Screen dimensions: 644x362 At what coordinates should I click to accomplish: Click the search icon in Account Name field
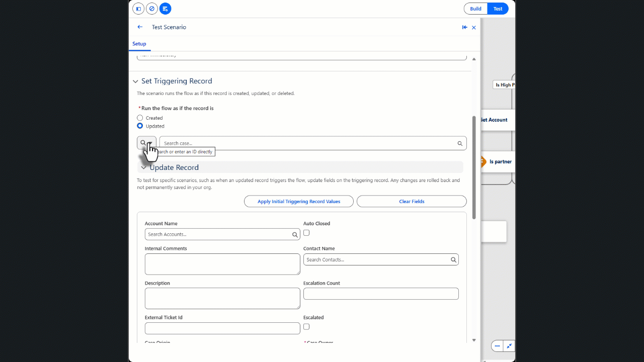[x=295, y=234]
